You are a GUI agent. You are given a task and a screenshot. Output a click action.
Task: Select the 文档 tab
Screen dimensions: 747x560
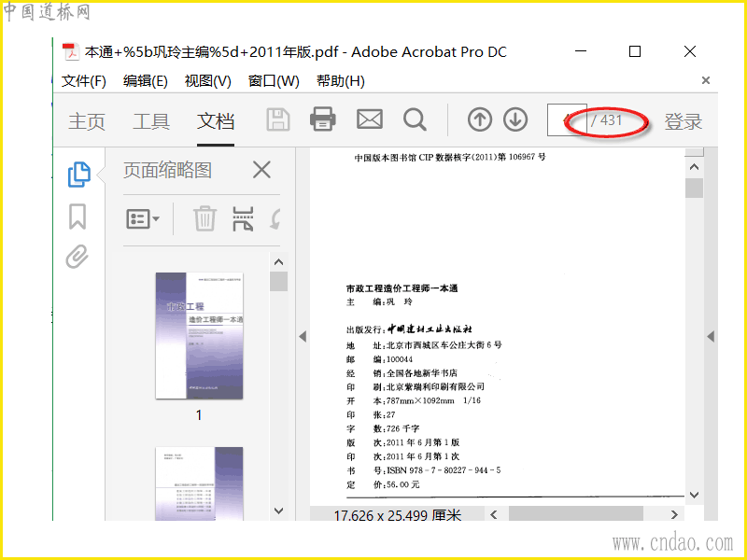pos(216,121)
